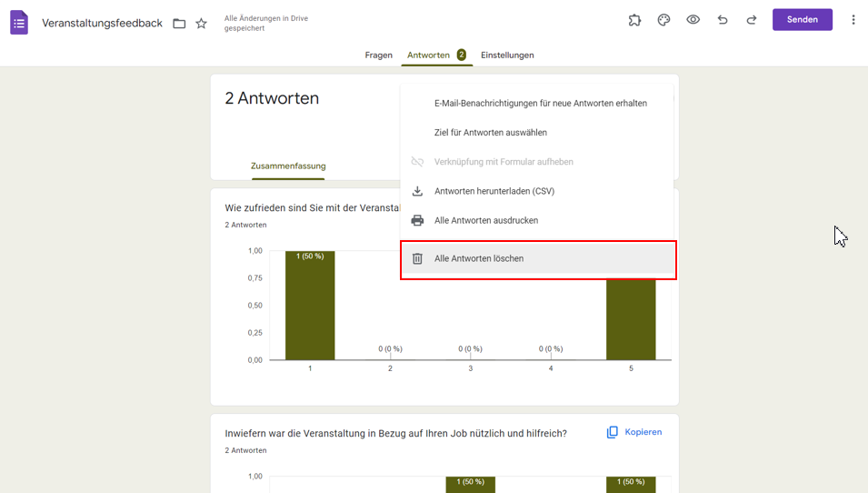Screen dimensions: 868x493
Task: Switch to the Fragen tab
Action: pos(379,55)
